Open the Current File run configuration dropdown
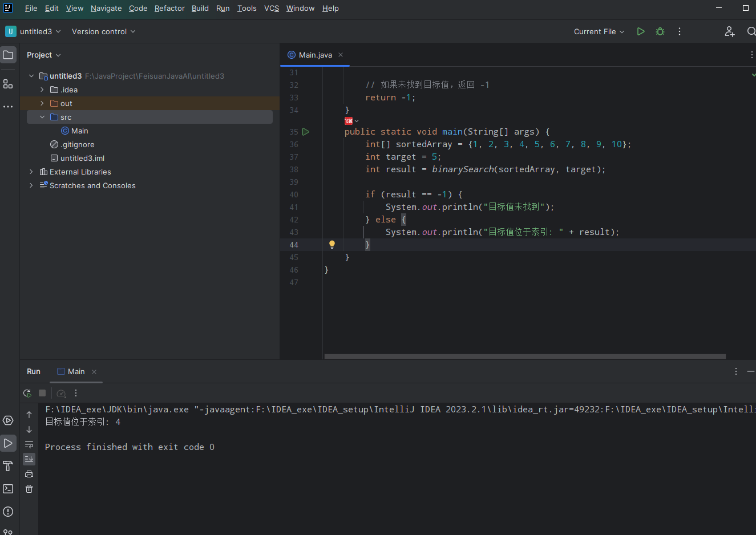The width and height of the screenshot is (756, 535). tap(599, 31)
